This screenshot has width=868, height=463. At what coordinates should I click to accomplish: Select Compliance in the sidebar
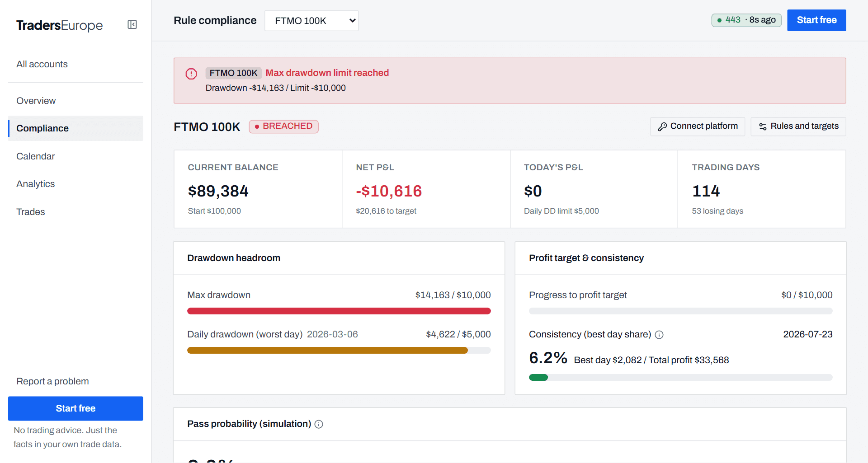tap(75, 128)
